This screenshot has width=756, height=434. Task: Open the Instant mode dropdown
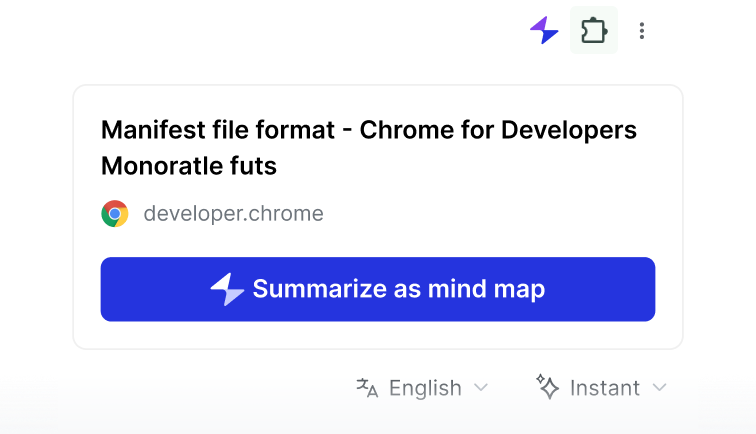click(x=602, y=387)
